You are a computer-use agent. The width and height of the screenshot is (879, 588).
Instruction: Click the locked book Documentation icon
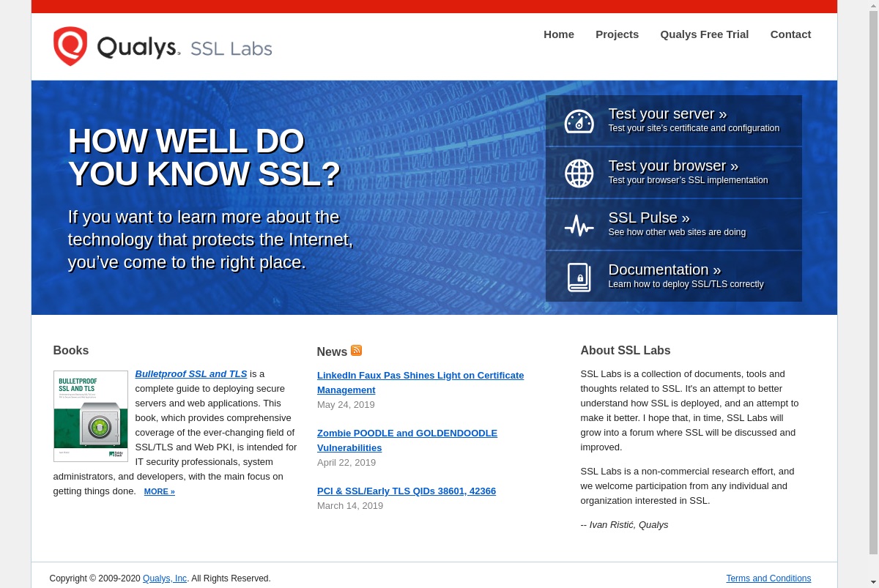(x=579, y=278)
